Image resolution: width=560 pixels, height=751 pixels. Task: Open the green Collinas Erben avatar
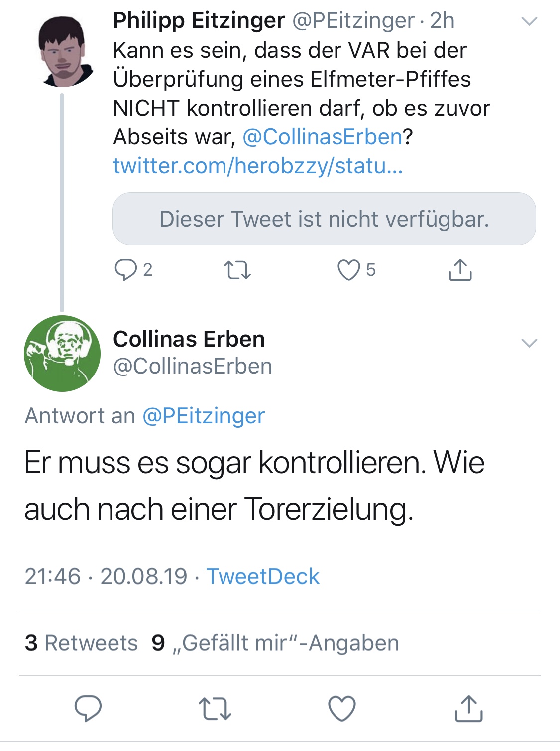coord(62,354)
